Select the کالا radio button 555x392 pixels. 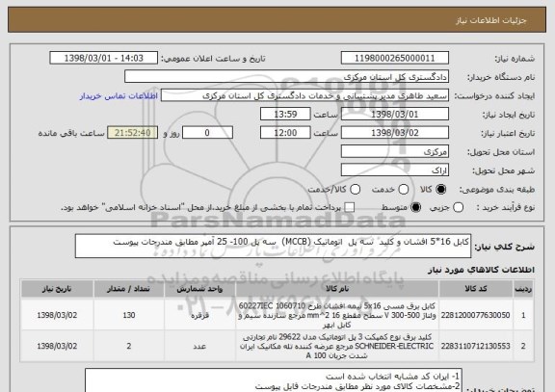pyautogui.click(x=440, y=190)
